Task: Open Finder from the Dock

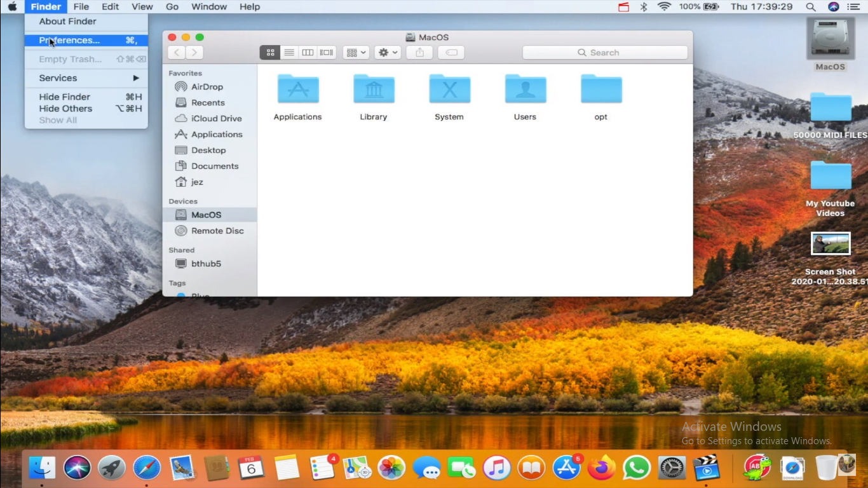Action: pos(43,468)
